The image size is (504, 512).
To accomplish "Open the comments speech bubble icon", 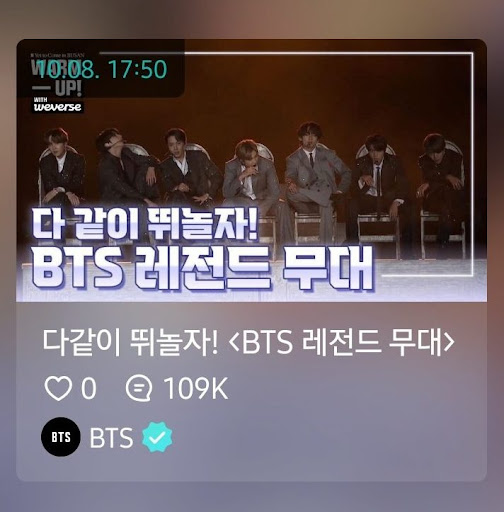I will [139, 388].
